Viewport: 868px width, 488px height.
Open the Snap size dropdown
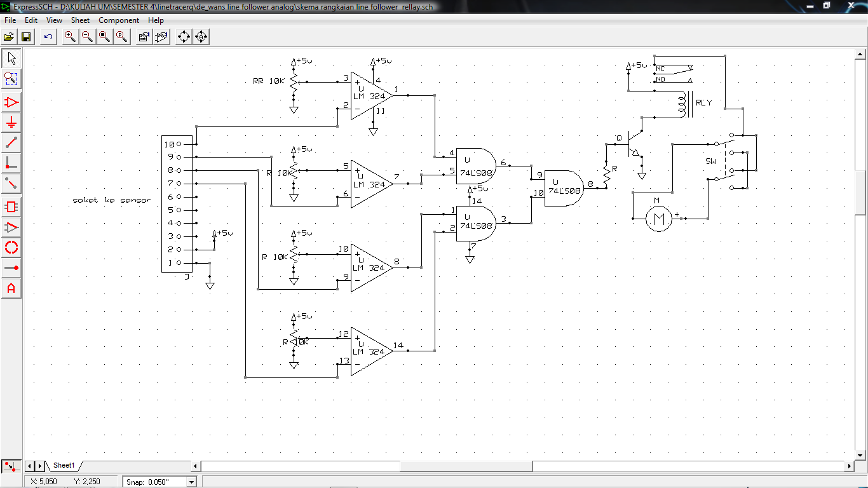click(191, 482)
